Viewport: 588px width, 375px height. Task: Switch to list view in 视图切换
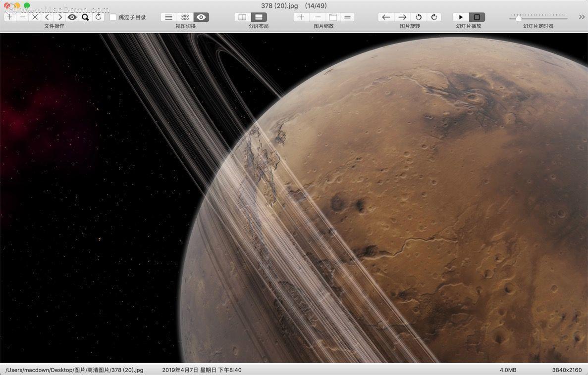169,17
